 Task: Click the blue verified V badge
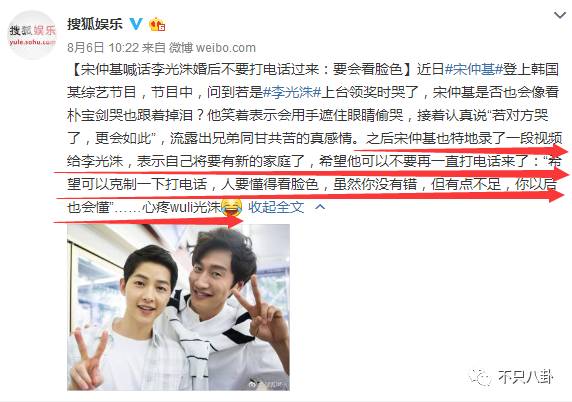136,24
